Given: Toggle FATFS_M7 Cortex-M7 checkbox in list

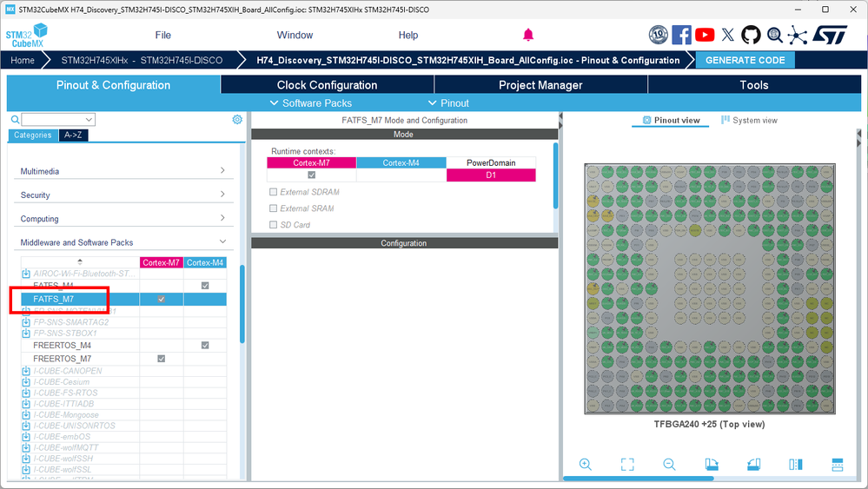Looking at the screenshot, I should point(161,299).
